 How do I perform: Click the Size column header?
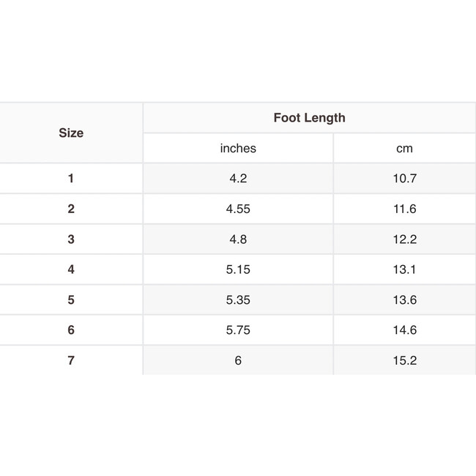[x=71, y=133]
